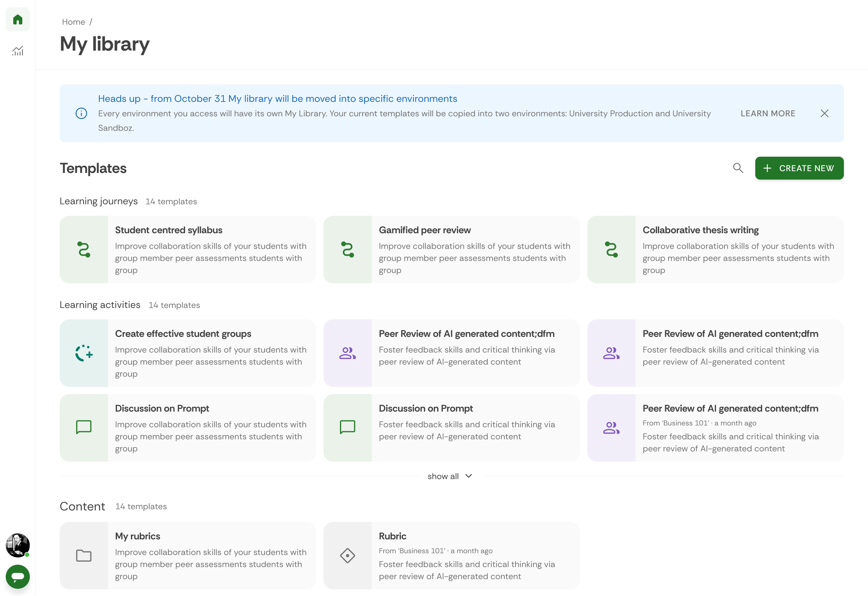The image size is (868, 596).
Task: Click the template search magnifier icon
Action: point(738,168)
